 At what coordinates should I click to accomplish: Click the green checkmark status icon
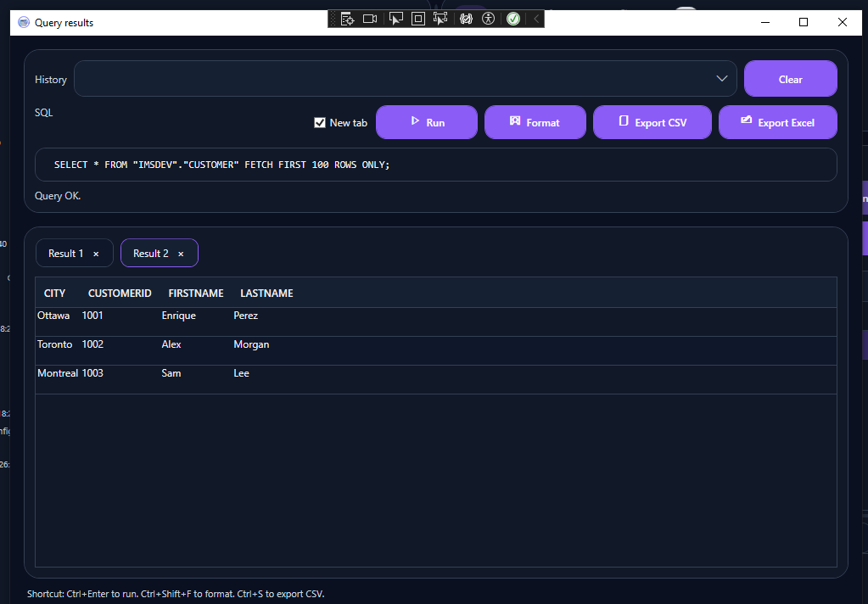click(513, 20)
